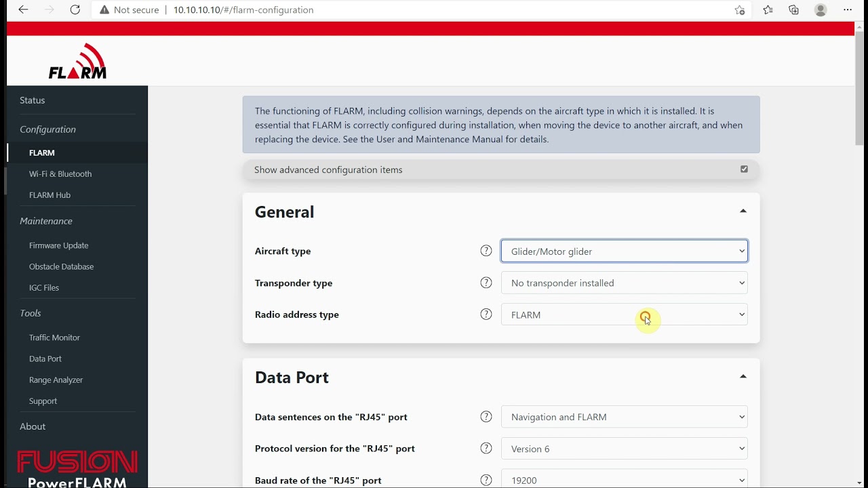
Task: Collapse the General section
Action: [x=743, y=211]
